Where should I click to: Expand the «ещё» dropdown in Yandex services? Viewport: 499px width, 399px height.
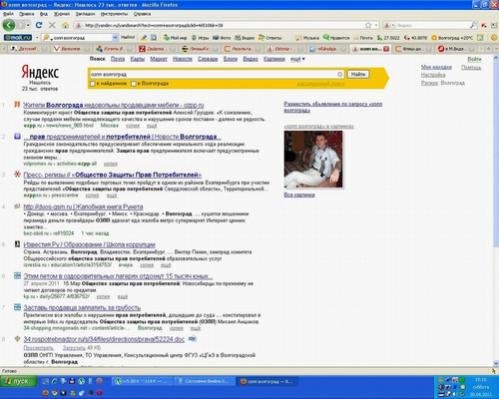[x=298, y=59]
